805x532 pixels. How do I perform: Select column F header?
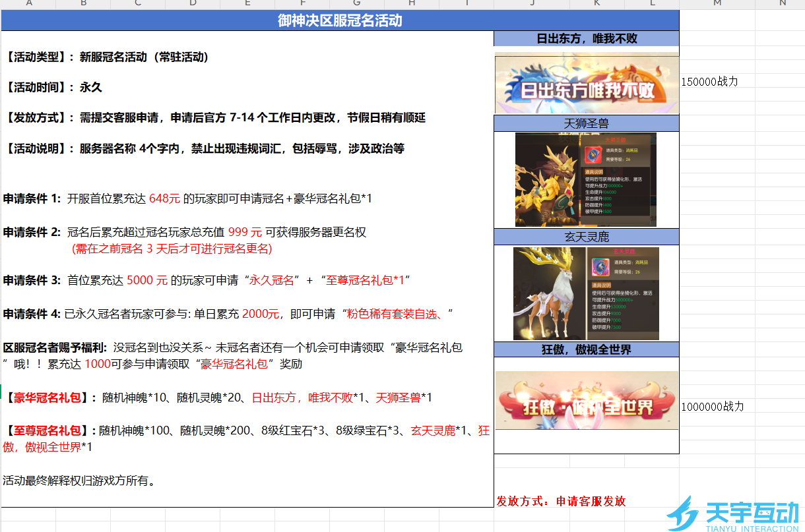point(302,4)
